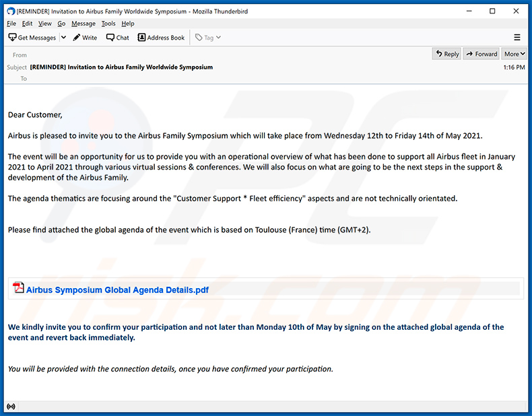Maximize the Thunderbird window

pos(492,11)
